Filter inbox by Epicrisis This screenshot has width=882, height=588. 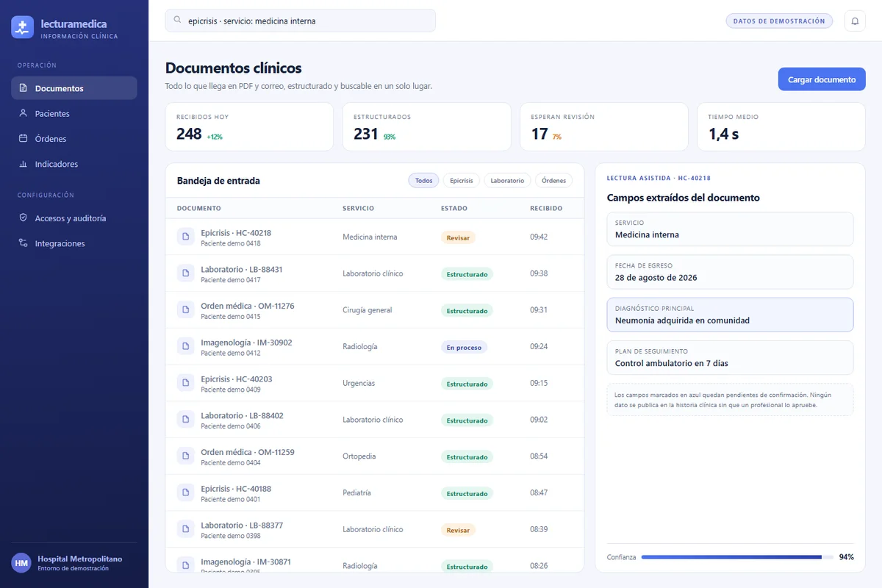462,180
